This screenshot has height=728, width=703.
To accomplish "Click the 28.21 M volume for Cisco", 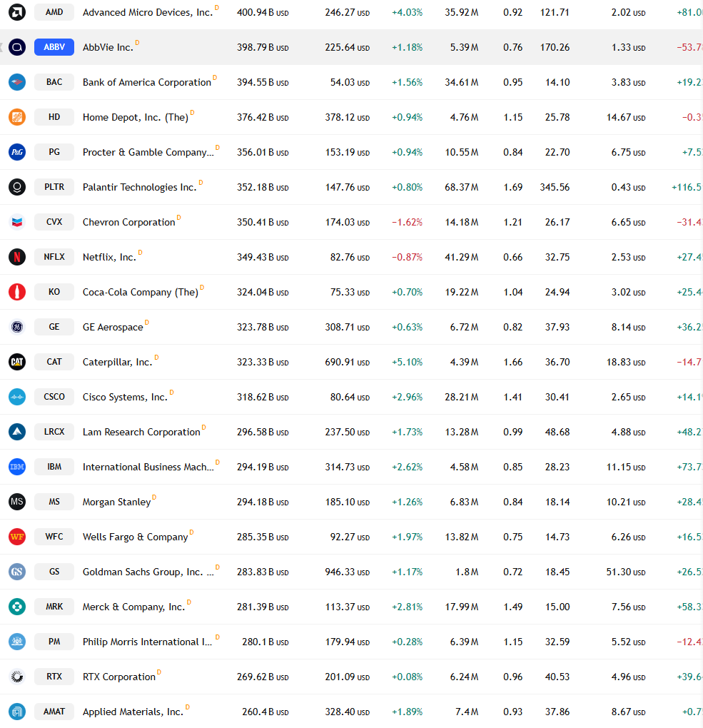I will point(462,397).
